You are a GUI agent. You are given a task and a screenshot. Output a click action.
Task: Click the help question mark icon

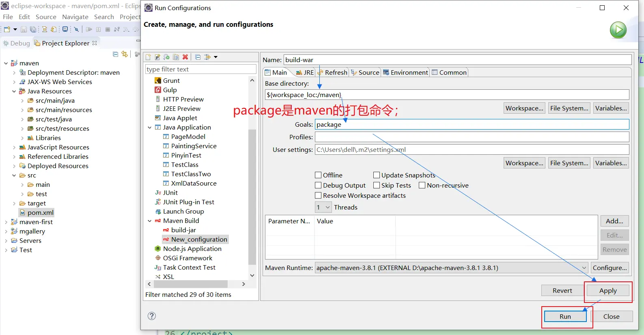click(x=152, y=316)
